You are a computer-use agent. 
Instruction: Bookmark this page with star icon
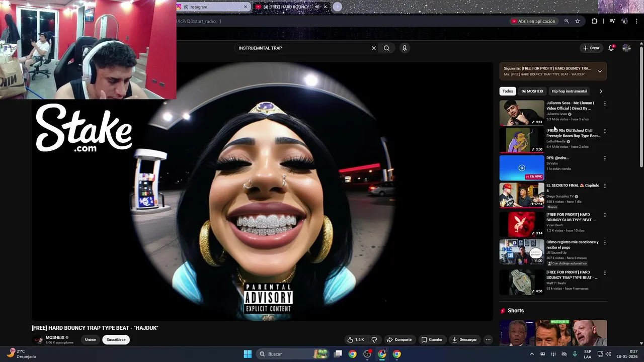[x=578, y=21]
